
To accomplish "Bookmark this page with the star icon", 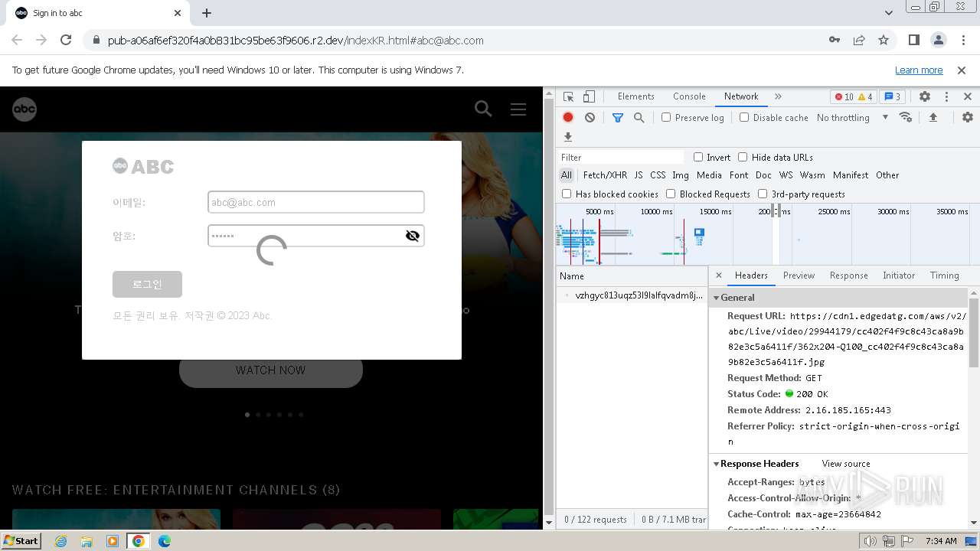I will pos(884,40).
